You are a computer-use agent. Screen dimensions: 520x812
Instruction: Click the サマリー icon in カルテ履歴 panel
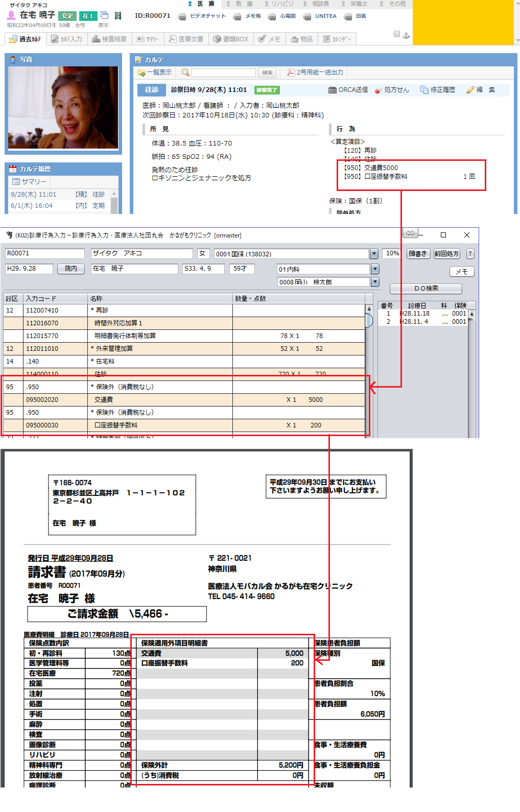tap(16, 182)
